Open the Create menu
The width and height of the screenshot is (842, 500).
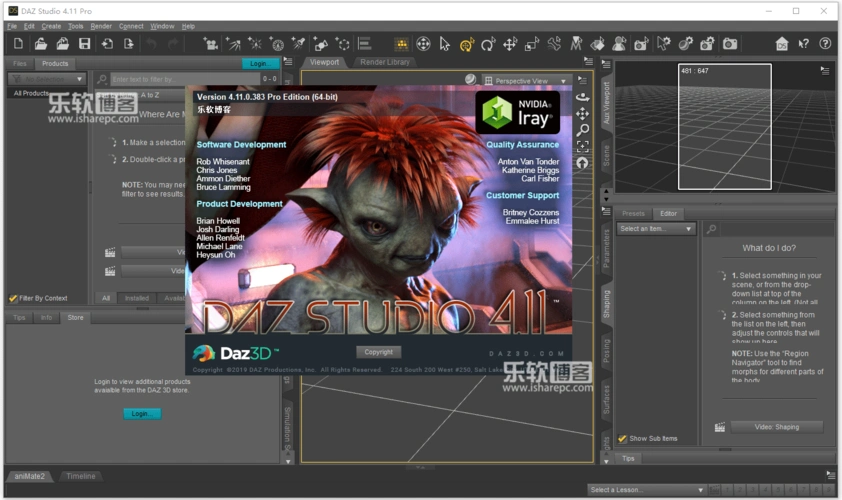coord(51,26)
